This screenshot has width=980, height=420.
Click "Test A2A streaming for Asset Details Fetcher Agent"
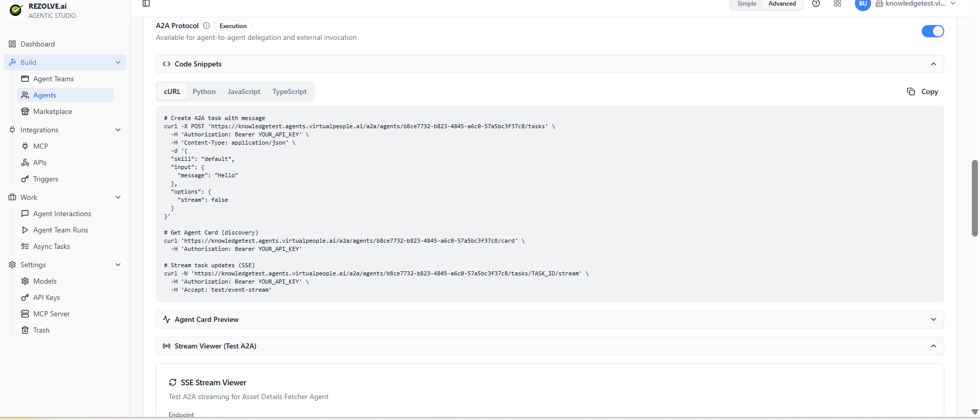(x=248, y=396)
